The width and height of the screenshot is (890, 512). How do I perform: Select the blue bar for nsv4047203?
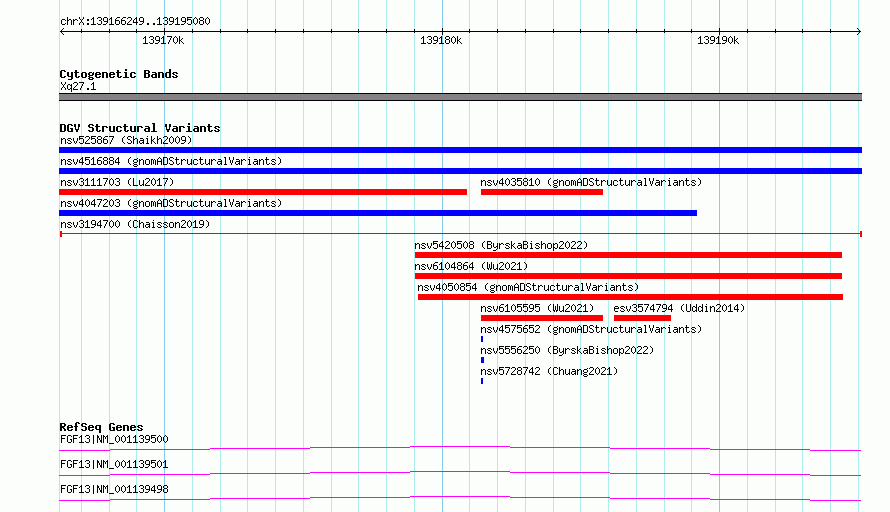(378, 213)
